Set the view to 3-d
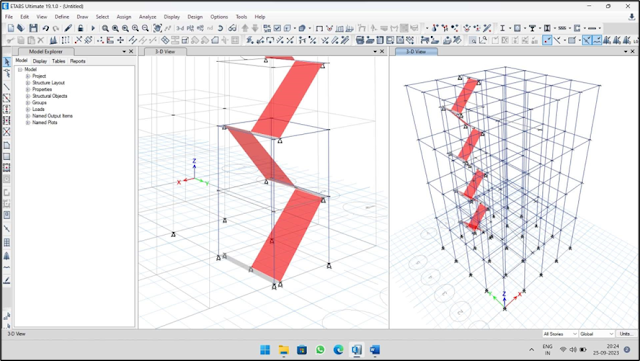 (180, 28)
